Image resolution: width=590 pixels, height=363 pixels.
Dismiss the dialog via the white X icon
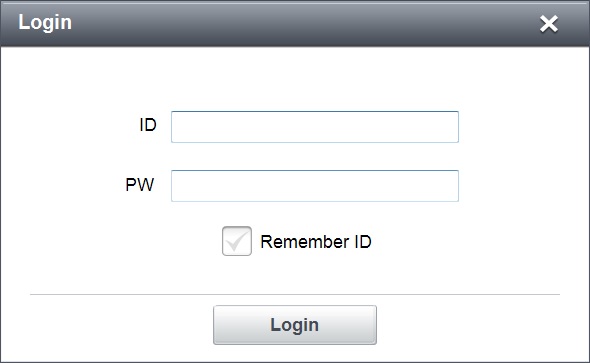[549, 24]
